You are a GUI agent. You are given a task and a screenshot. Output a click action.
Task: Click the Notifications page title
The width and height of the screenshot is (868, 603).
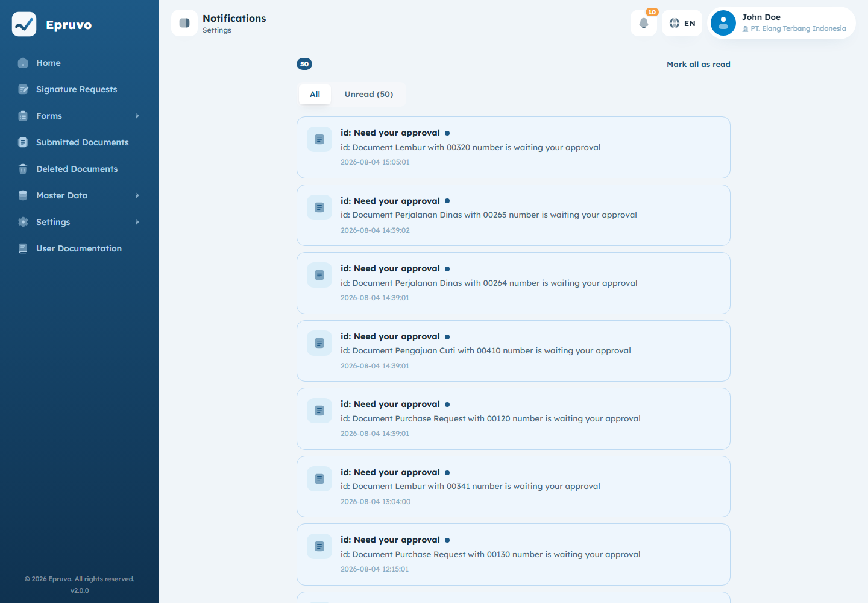(234, 18)
